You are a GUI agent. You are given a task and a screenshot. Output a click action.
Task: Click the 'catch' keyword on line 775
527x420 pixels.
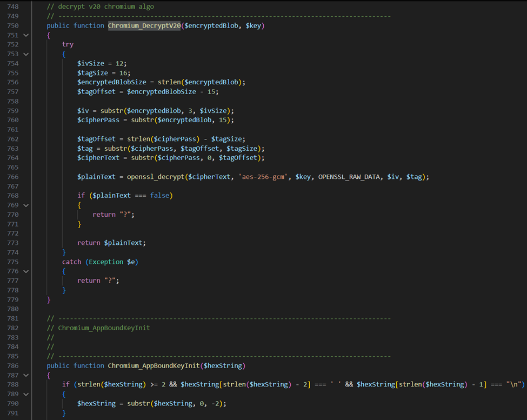coord(71,262)
